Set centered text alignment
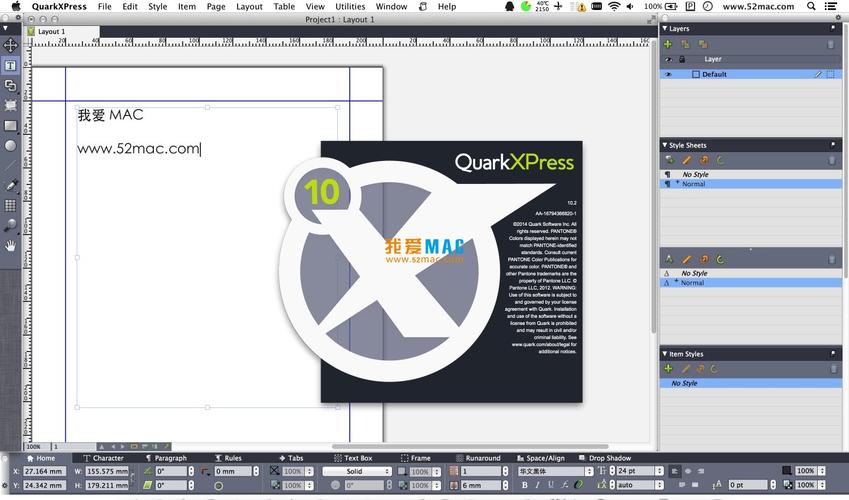This screenshot has width=849, height=500. [688, 471]
